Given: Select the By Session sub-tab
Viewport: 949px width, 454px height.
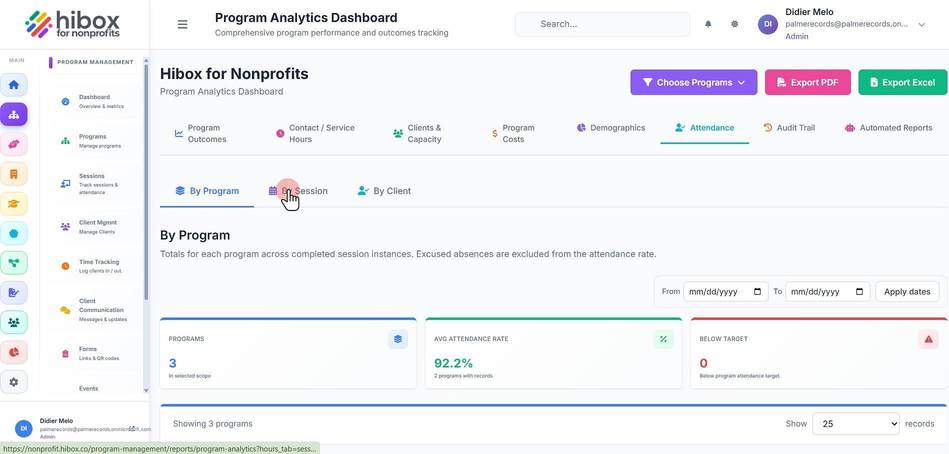Looking at the screenshot, I should coord(298,191).
